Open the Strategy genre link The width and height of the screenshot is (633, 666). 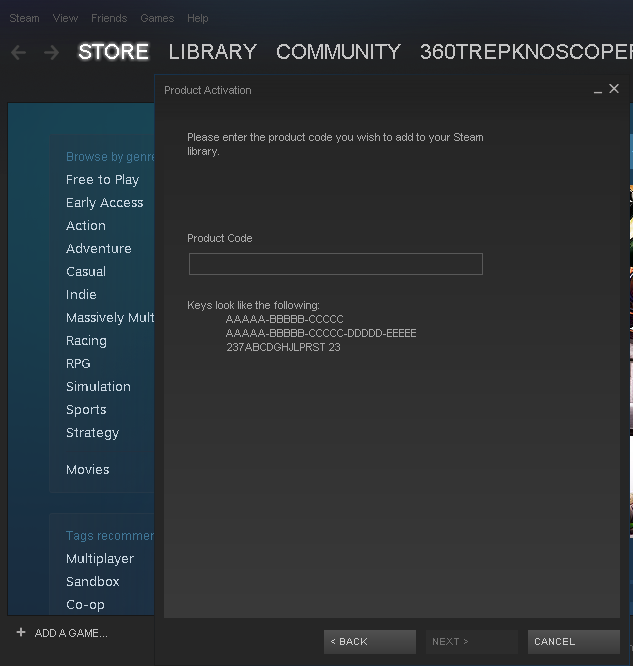(x=92, y=433)
